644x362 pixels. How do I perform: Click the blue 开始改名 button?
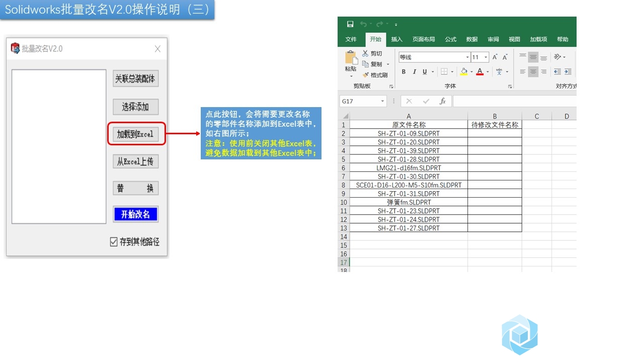[135, 214]
